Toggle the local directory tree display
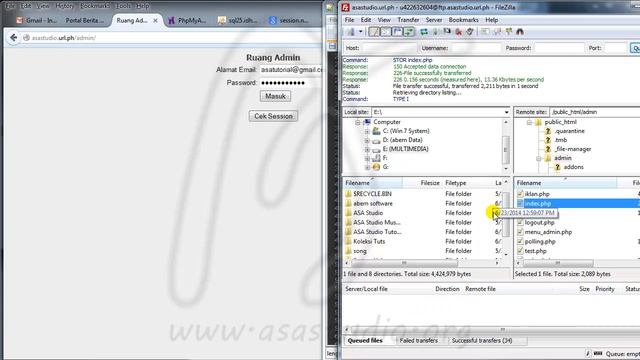The width and height of the screenshot is (640, 360). point(385,32)
